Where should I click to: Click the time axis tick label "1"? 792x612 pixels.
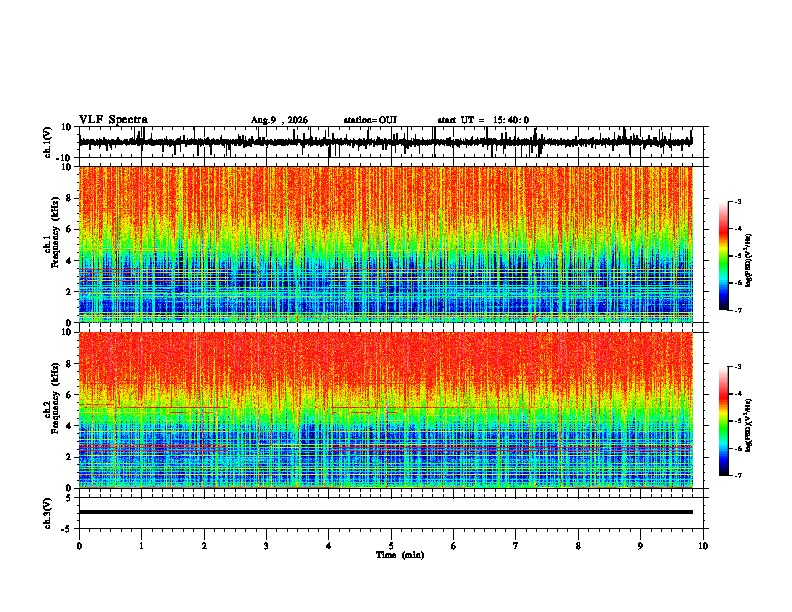tap(141, 546)
